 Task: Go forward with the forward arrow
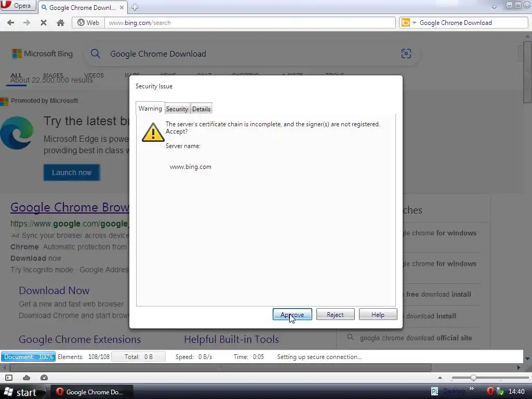point(27,23)
